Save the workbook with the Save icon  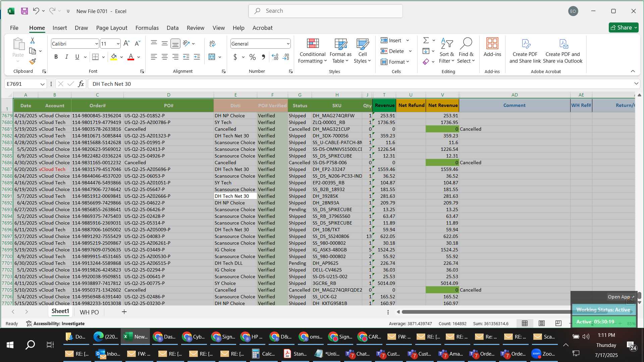[x=24, y=11]
